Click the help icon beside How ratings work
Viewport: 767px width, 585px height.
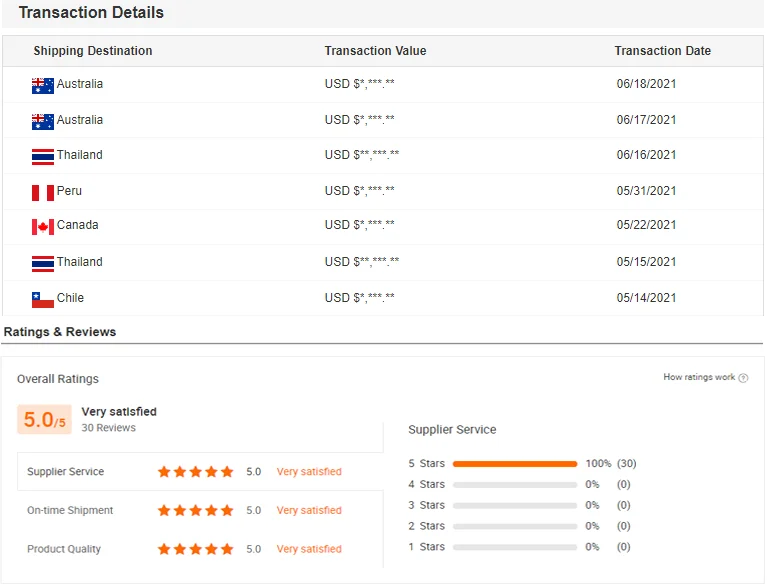click(743, 378)
